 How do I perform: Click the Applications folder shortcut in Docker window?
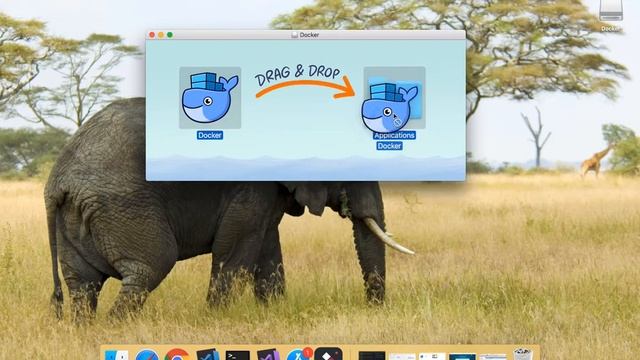[394, 98]
